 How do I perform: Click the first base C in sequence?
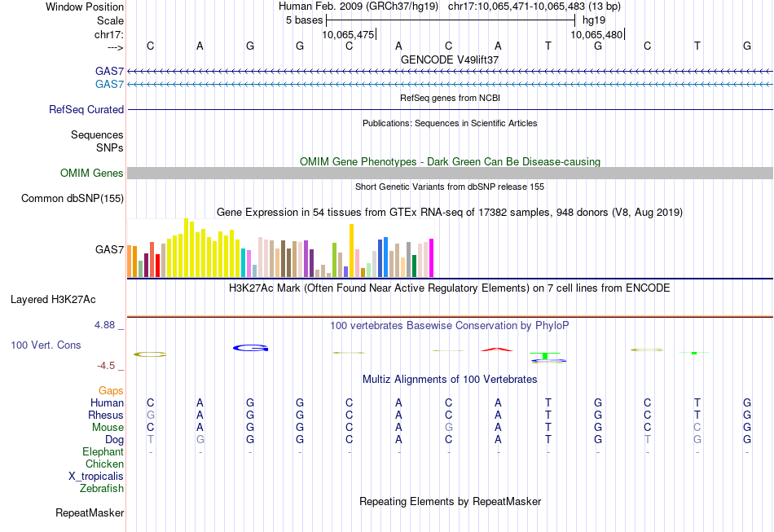[x=151, y=46]
